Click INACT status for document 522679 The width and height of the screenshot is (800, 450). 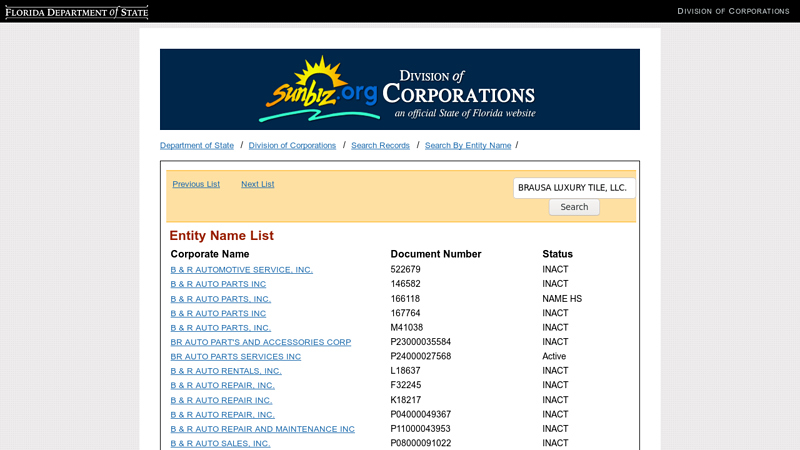pyautogui.click(x=555, y=269)
